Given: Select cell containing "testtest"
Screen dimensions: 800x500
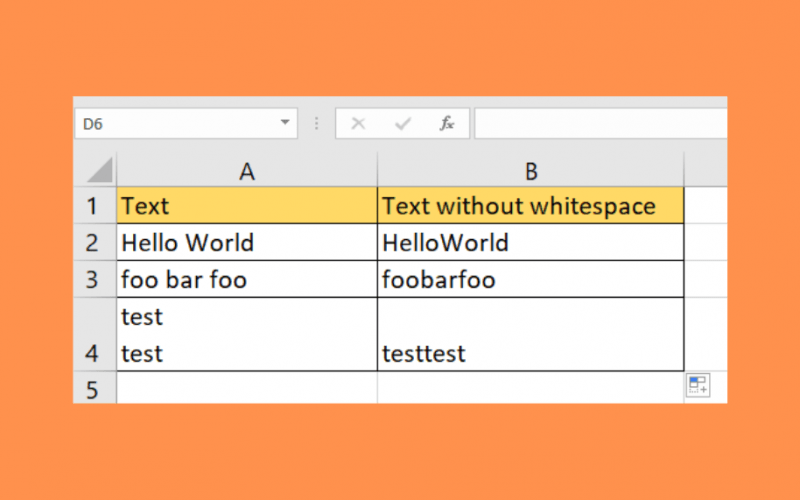Looking at the screenshot, I should coord(531,334).
